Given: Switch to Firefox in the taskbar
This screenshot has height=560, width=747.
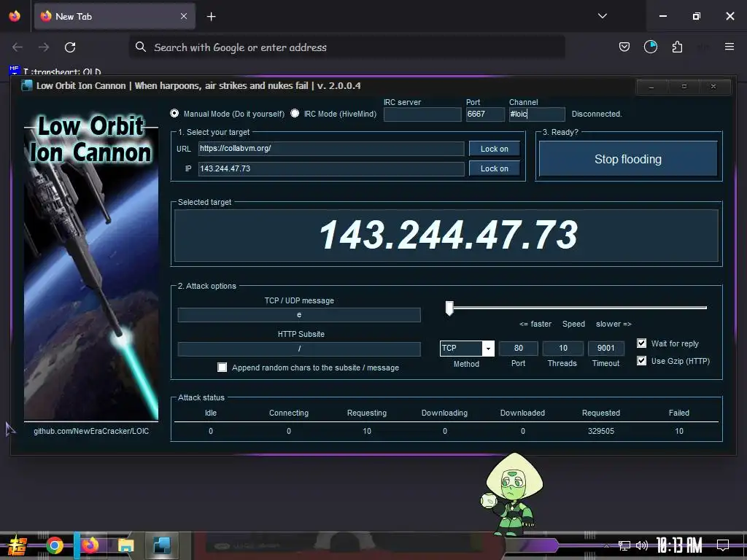Looking at the screenshot, I should tap(90, 545).
